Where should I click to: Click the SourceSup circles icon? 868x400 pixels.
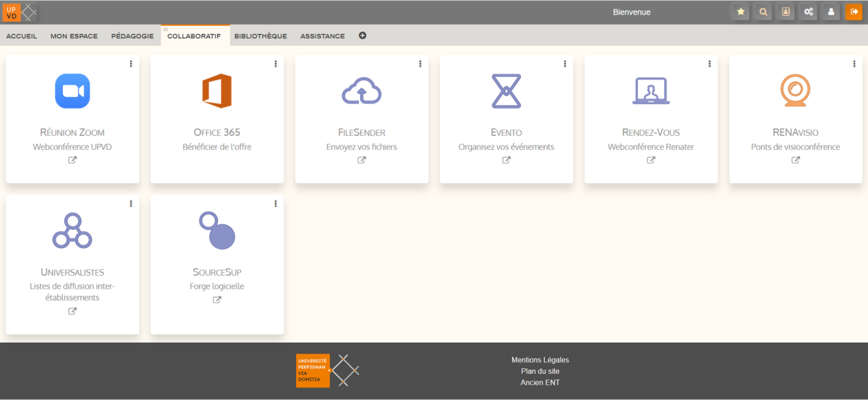[217, 229]
